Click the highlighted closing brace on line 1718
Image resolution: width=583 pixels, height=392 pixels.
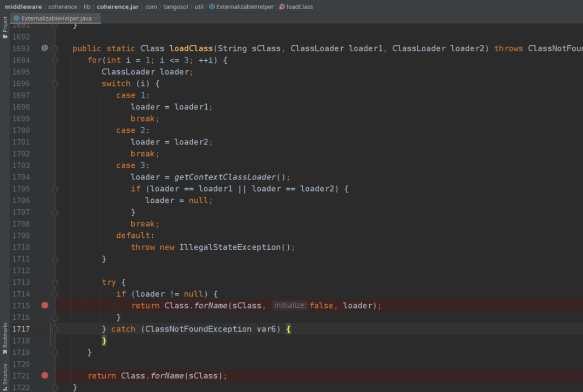104,341
